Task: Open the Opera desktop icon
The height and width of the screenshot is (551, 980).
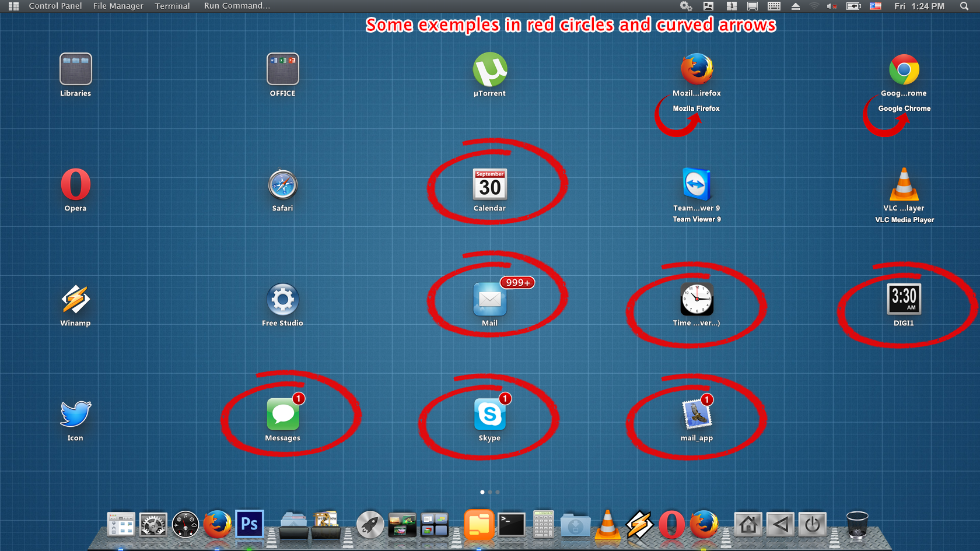Action: [76, 184]
